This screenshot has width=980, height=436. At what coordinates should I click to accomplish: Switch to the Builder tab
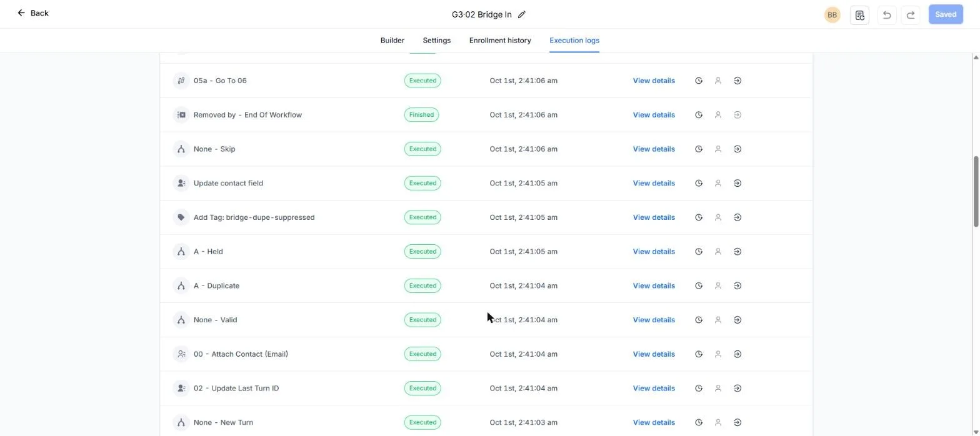point(392,41)
